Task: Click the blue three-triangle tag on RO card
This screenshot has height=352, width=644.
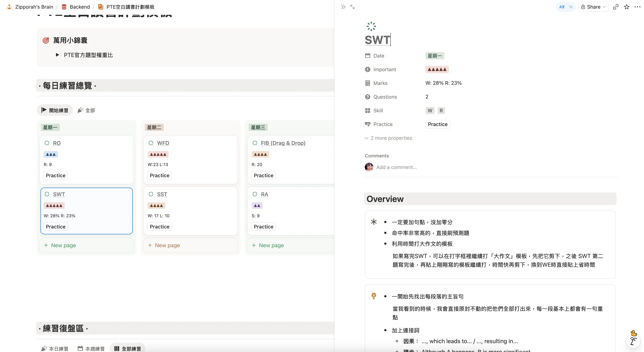Action: 51,154
